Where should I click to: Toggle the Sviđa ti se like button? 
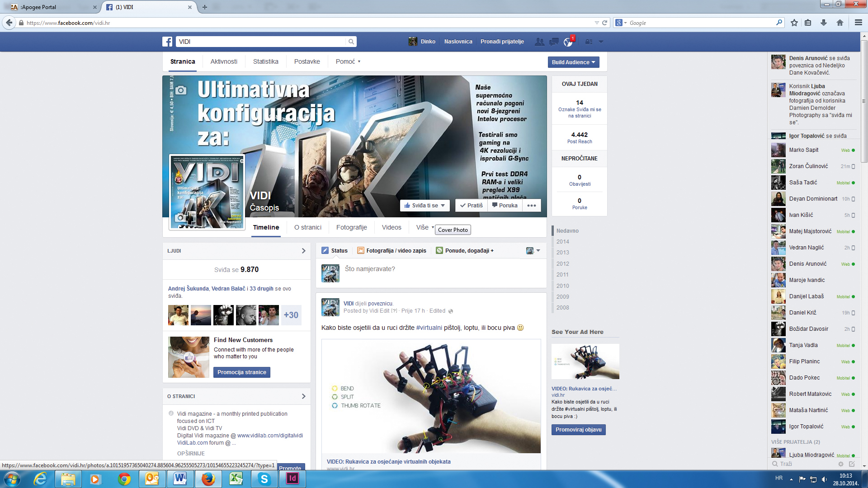tap(425, 206)
